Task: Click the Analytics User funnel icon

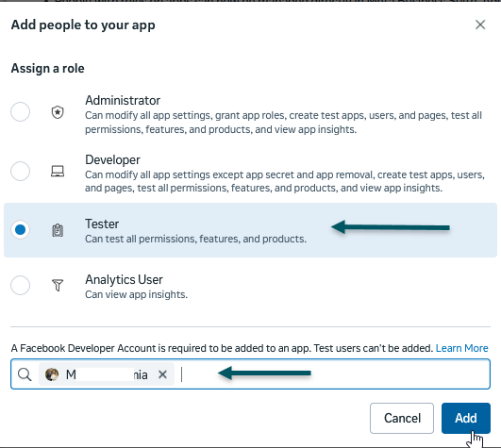Action: tap(58, 285)
